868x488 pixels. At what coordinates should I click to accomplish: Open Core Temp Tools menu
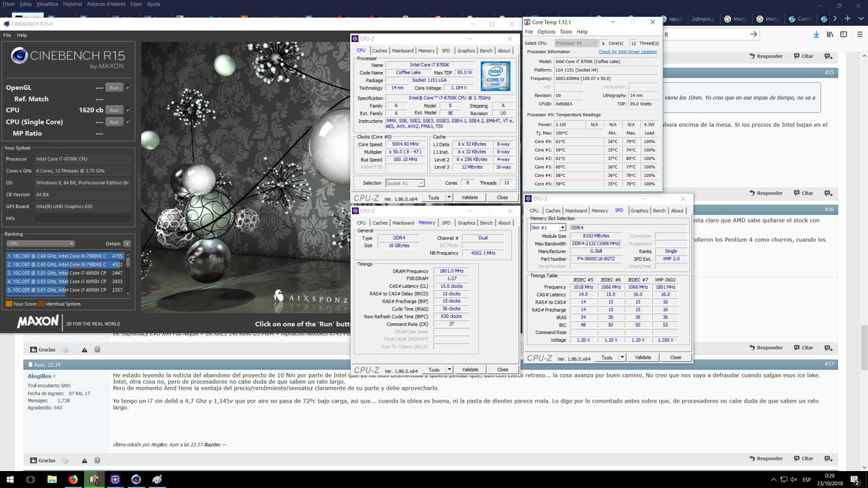(x=566, y=32)
